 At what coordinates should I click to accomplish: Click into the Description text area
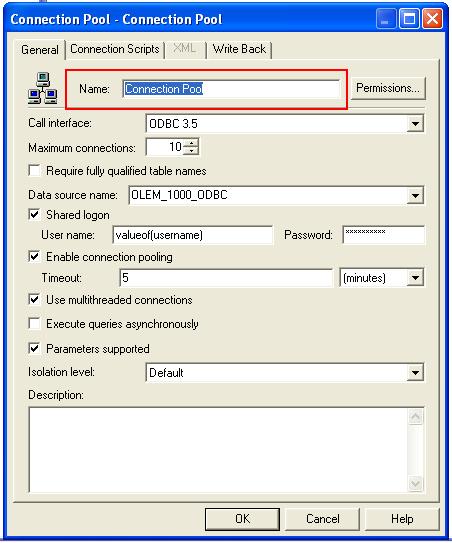[x=218, y=450]
